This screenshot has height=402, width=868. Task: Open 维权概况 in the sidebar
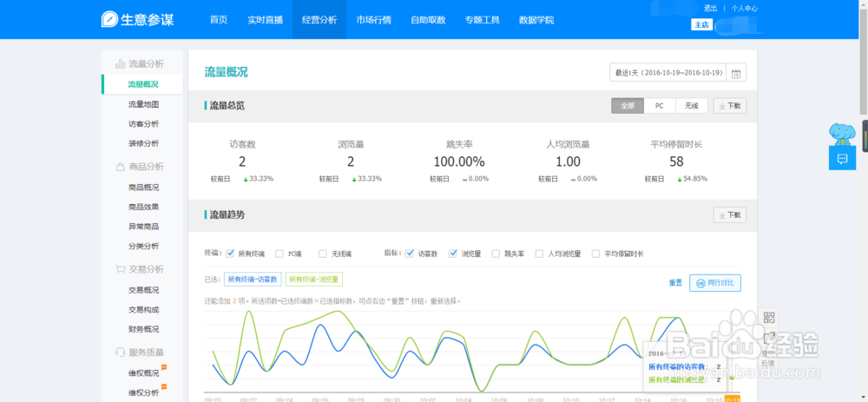click(x=144, y=373)
